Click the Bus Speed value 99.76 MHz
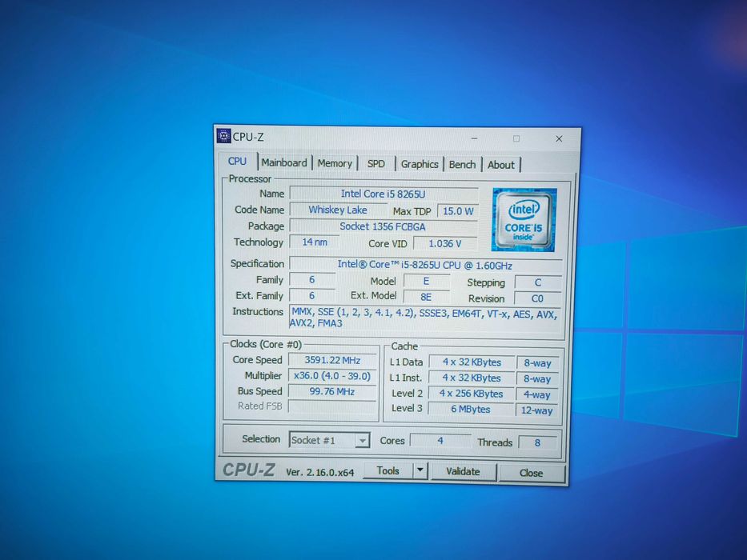 coord(332,391)
